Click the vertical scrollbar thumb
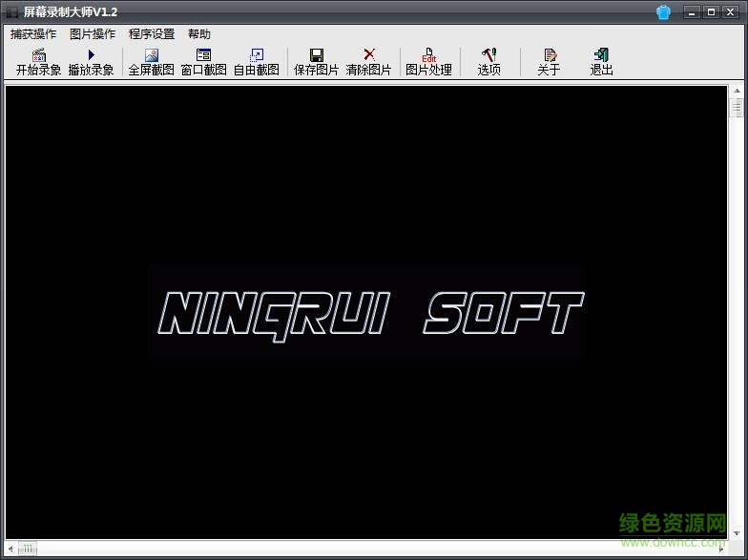This screenshot has width=748, height=560. point(737,107)
